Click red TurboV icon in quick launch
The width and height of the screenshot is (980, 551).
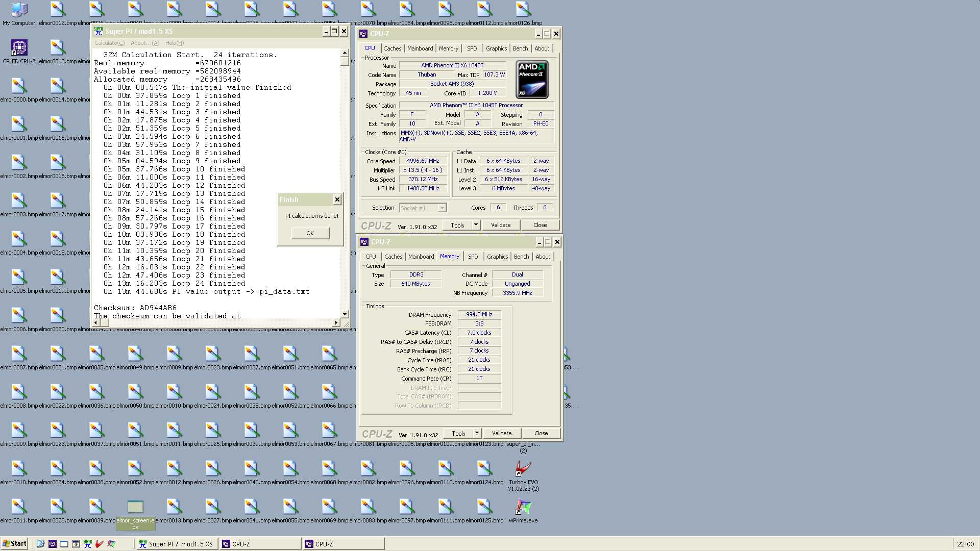[x=100, y=544]
